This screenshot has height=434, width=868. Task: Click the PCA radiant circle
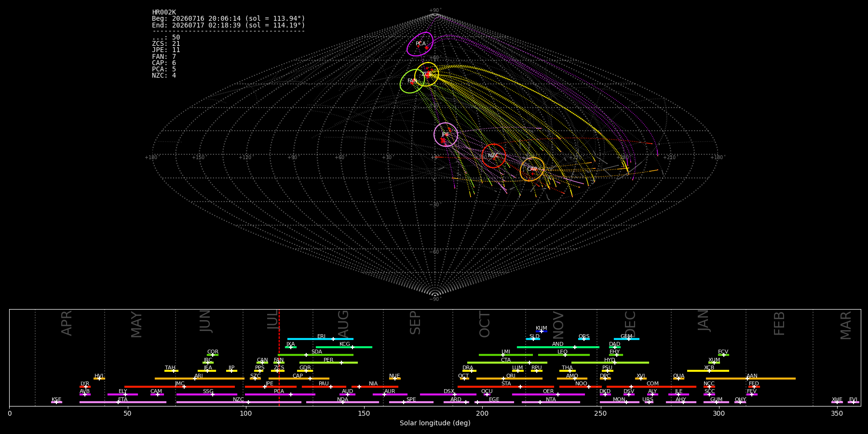tap(420, 44)
